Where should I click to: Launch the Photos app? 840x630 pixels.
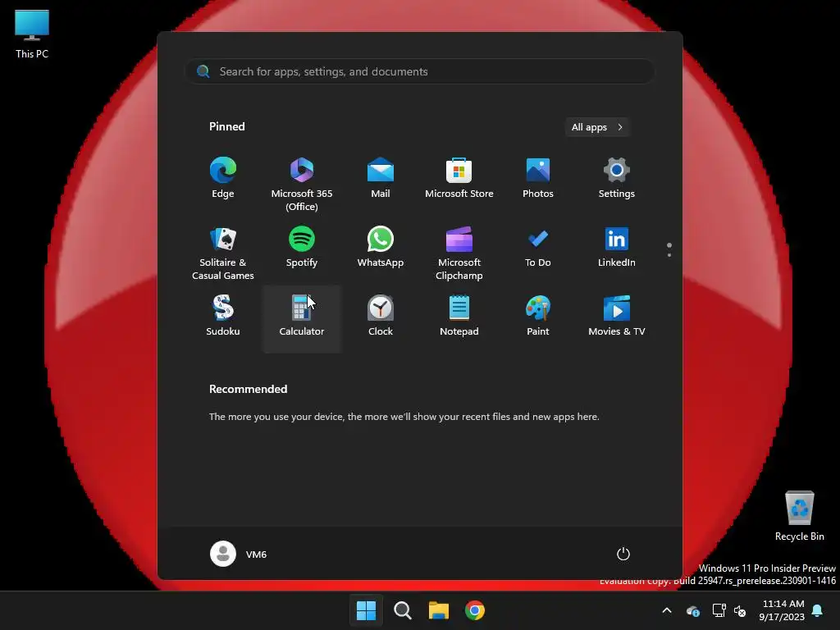coord(538,178)
